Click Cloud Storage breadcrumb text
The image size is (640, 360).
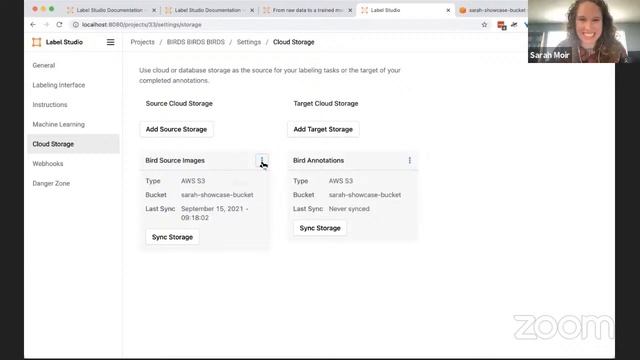tap(293, 42)
